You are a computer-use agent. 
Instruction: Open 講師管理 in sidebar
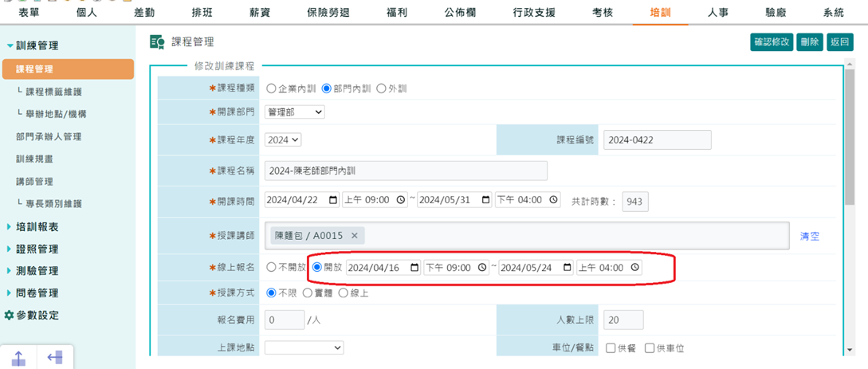34,182
